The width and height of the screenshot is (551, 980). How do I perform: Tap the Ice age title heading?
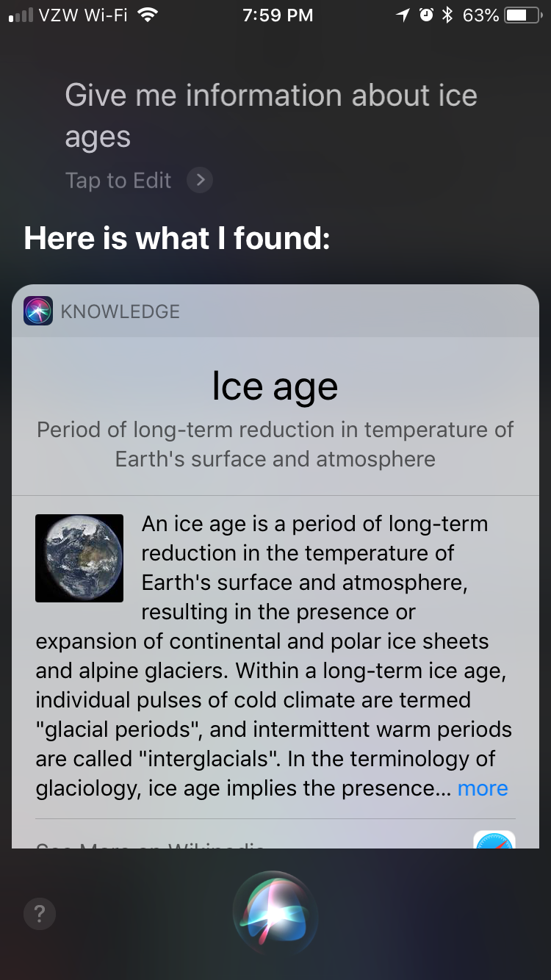point(275,386)
